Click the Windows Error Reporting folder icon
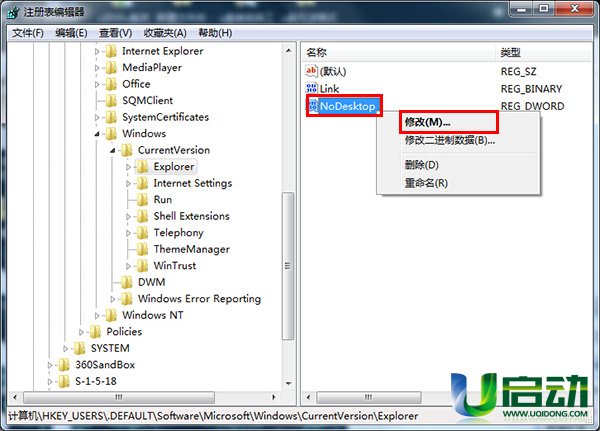Image resolution: width=600 pixels, height=431 pixels. click(127, 299)
